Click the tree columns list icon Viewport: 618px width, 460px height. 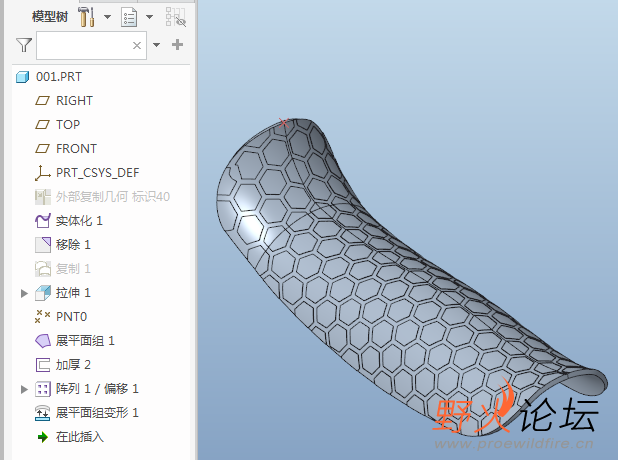pos(129,17)
